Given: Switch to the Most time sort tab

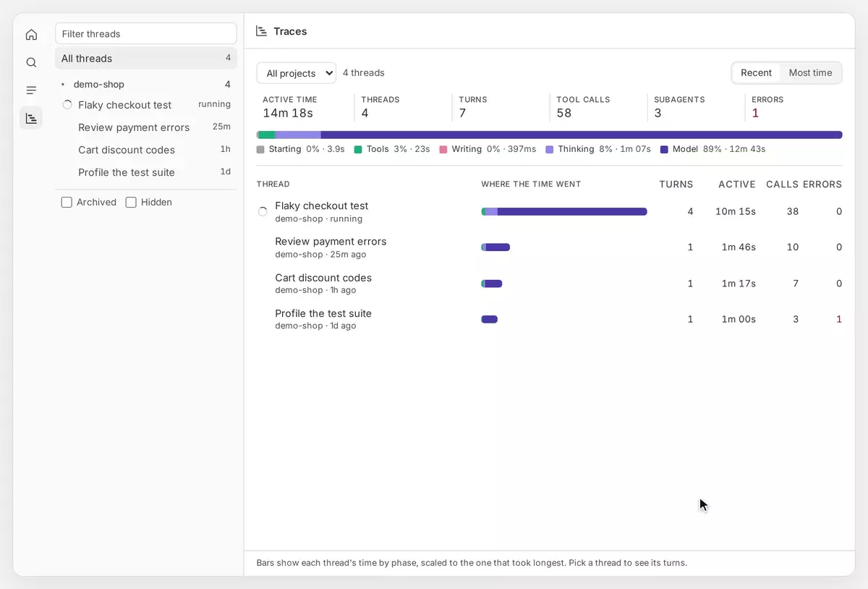Looking at the screenshot, I should coord(810,73).
